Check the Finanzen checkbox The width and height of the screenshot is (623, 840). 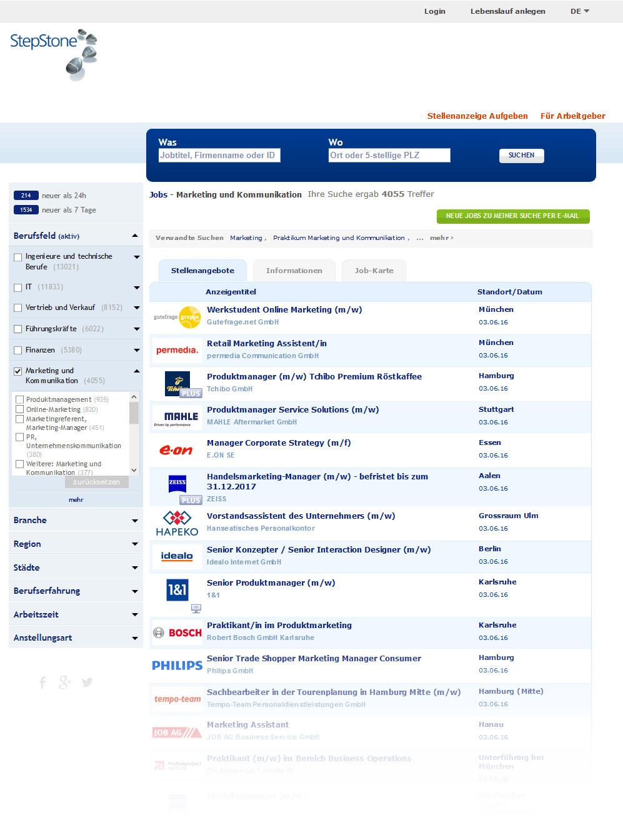18,351
